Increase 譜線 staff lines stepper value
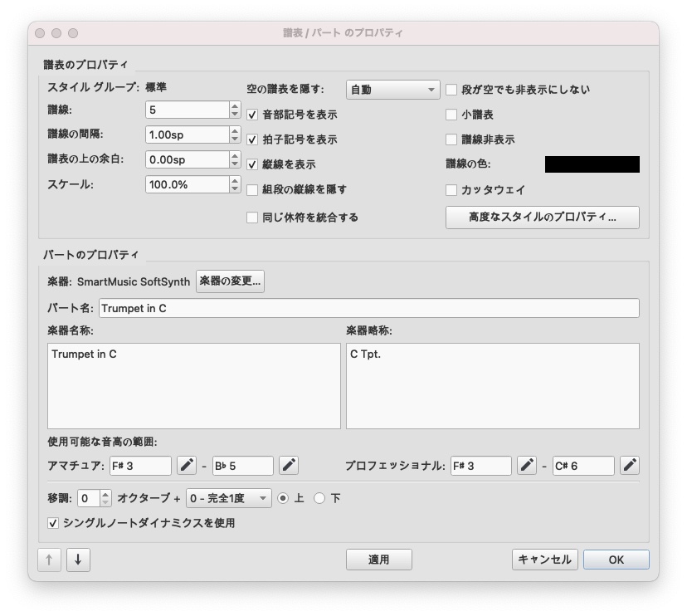Image resolution: width=687 pixels, height=616 pixels. pos(235,105)
